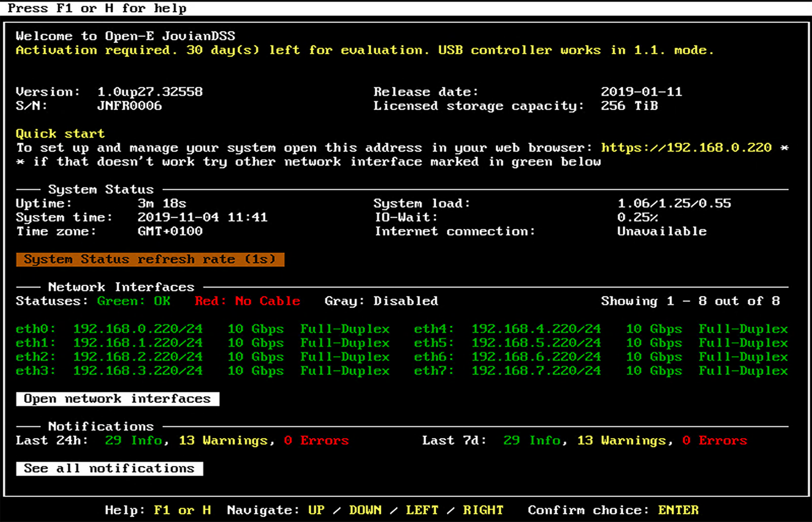Select IP address 192.168.4.220/24
Image resolution: width=812 pixels, height=522 pixels.
click(536, 329)
